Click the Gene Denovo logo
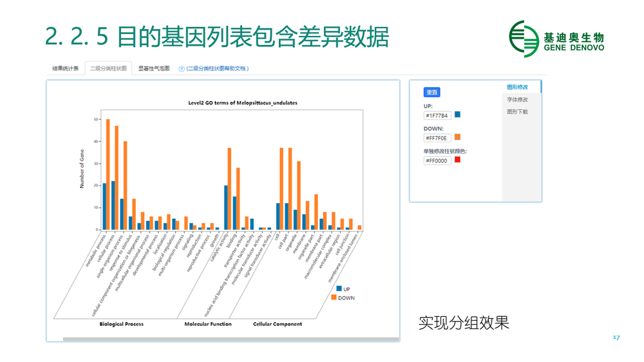Viewport: 644px width, 362px height. 556,39
